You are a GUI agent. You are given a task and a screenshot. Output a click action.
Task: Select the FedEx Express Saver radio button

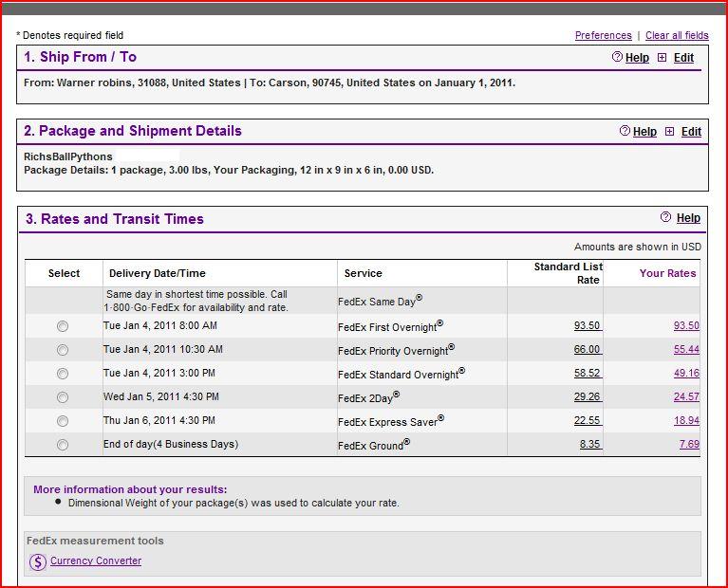[63, 421]
